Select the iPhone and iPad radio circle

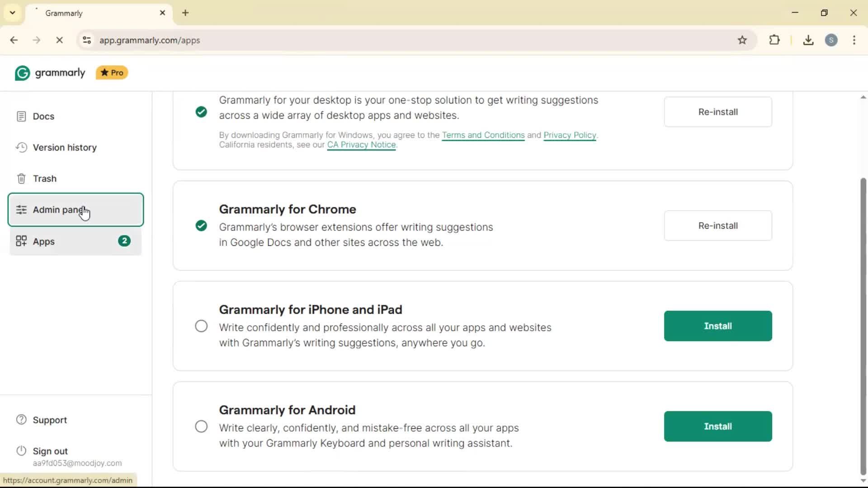coord(201,326)
